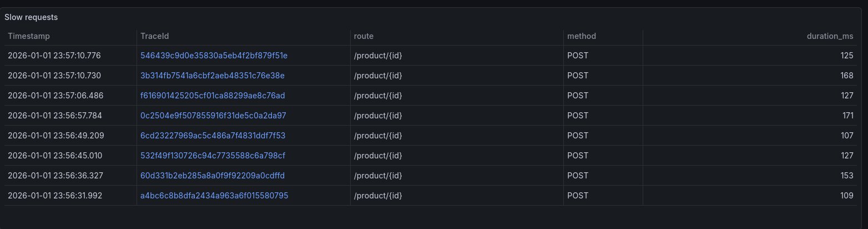Screen dimensions: 868x229
Task: Open trace 0c2504e9f507855916f31de5c0a2da97
Action: pyautogui.click(x=213, y=116)
